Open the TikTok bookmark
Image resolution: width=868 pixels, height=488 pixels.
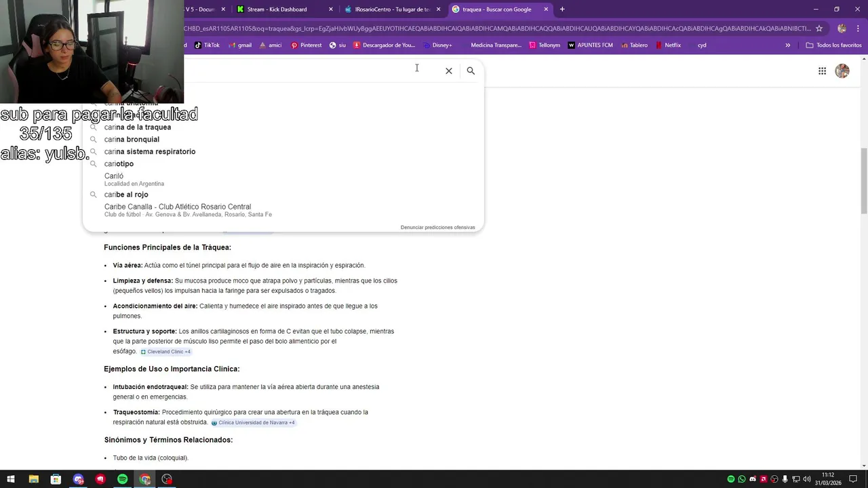[x=207, y=45]
